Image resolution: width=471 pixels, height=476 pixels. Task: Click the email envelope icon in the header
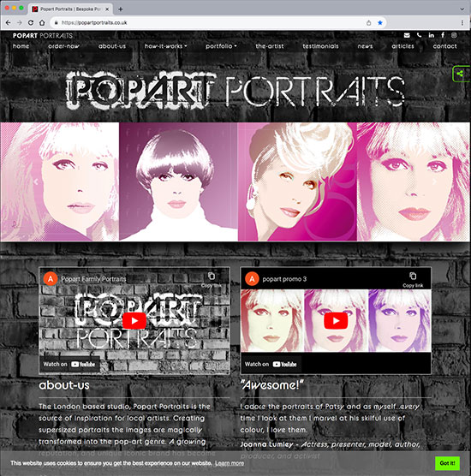[407, 35]
